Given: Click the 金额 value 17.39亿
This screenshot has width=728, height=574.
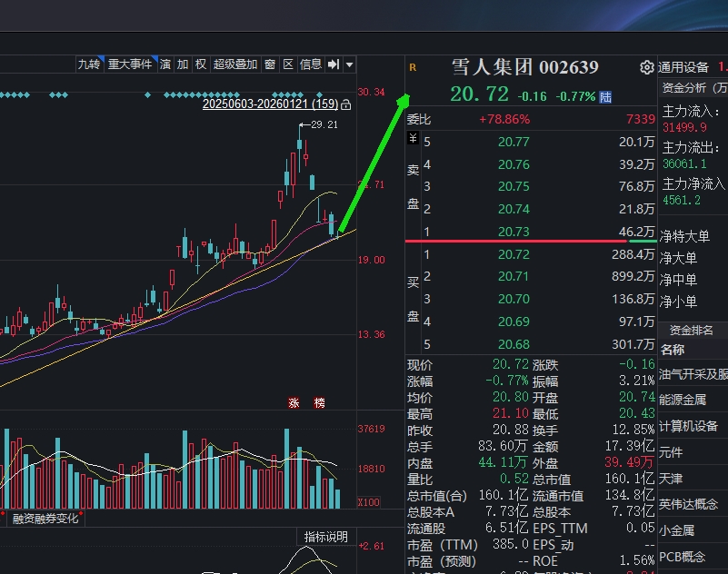Looking at the screenshot, I should [630, 446].
